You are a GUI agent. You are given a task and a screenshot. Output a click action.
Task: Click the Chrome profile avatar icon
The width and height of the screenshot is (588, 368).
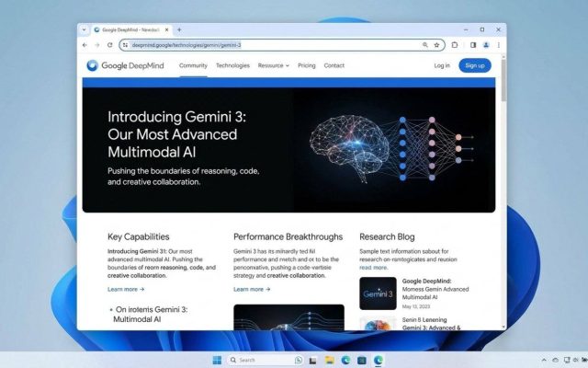(486, 45)
